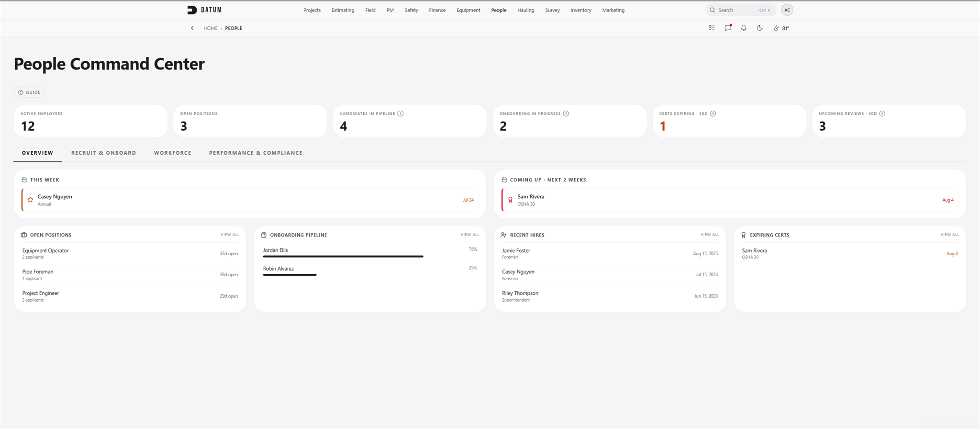Open Jamie Foster in Recent Hires
Image resolution: width=980 pixels, height=429 pixels.
click(610, 253)
